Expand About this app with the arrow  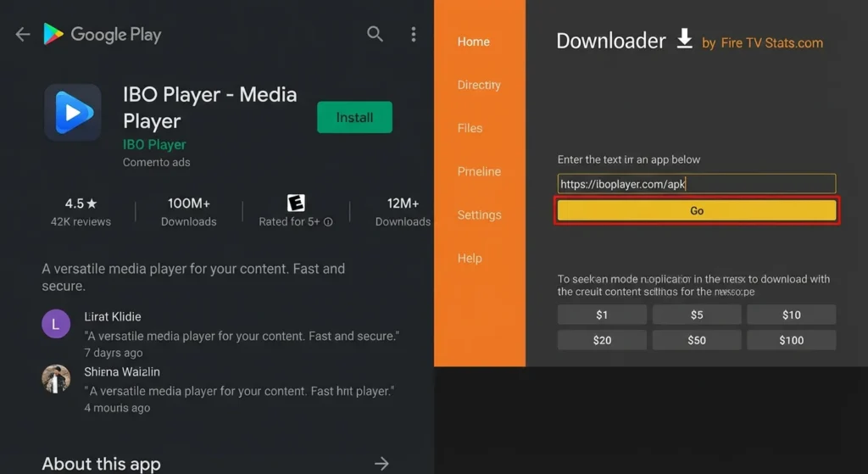(x=381, y=464)
